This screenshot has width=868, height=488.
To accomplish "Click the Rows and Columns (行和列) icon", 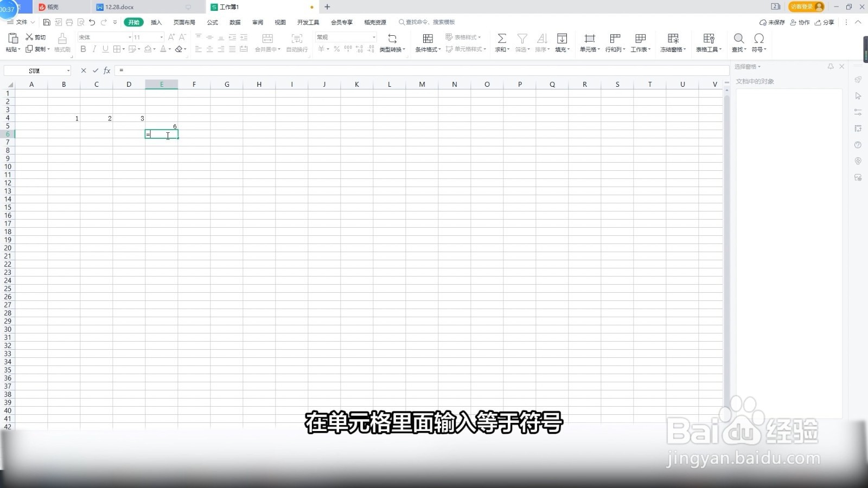I will (615, 38).
